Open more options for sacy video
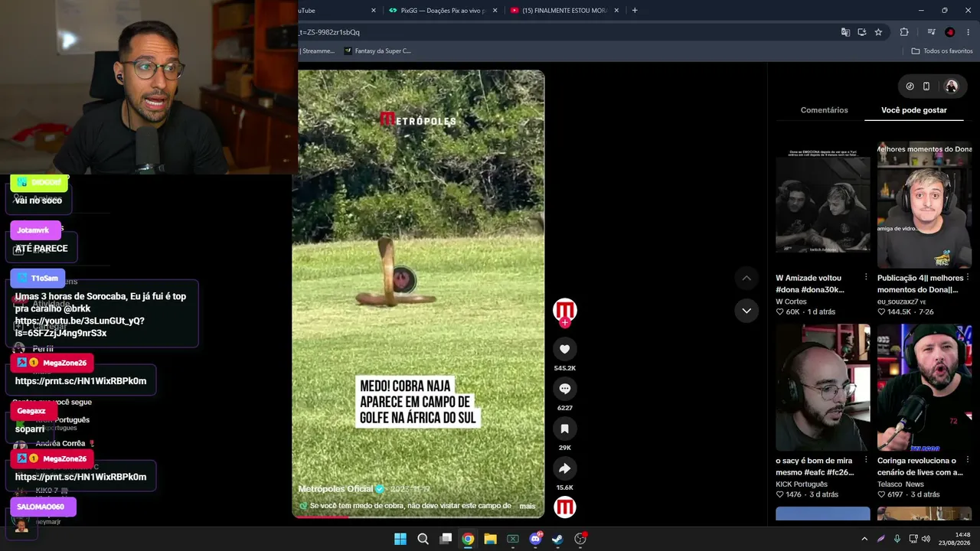The width and height of the screenshot is (980, 551). tap(866, 460)
